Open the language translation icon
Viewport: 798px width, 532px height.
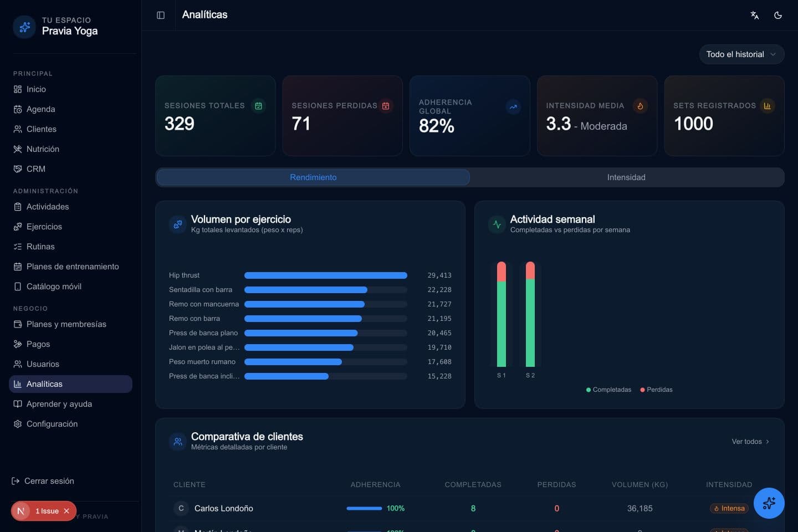pos(754,15)
